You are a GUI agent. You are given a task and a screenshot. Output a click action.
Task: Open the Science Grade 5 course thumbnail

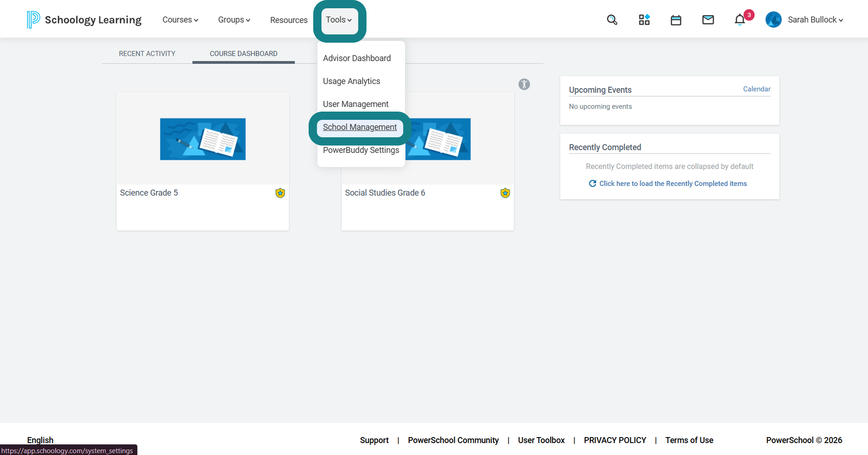pos(203,139)
